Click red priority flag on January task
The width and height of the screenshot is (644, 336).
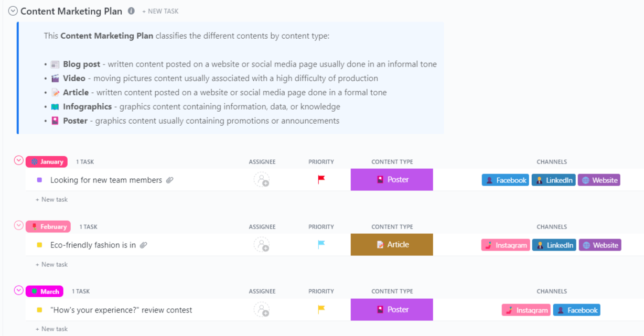click(x=321, y=180)
